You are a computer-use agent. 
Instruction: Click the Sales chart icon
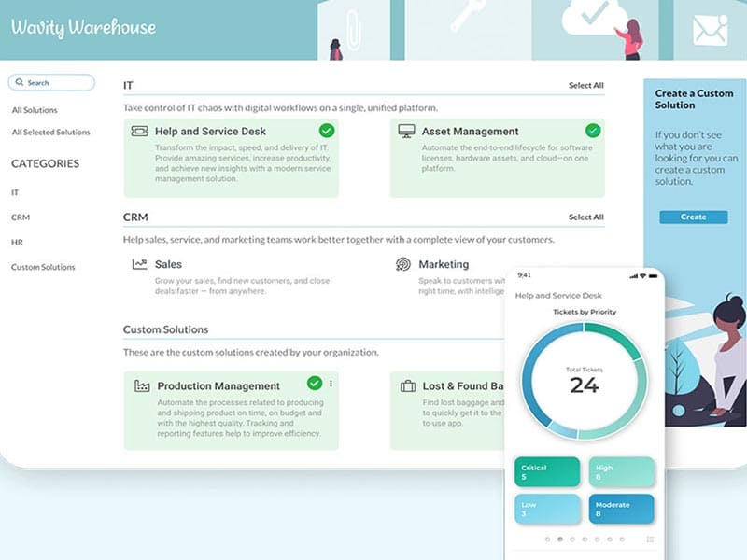pos(139,264)
